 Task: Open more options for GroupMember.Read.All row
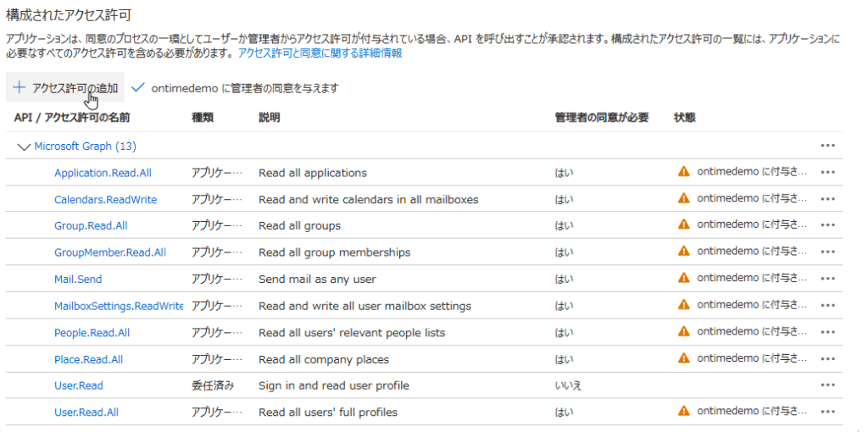827,252
